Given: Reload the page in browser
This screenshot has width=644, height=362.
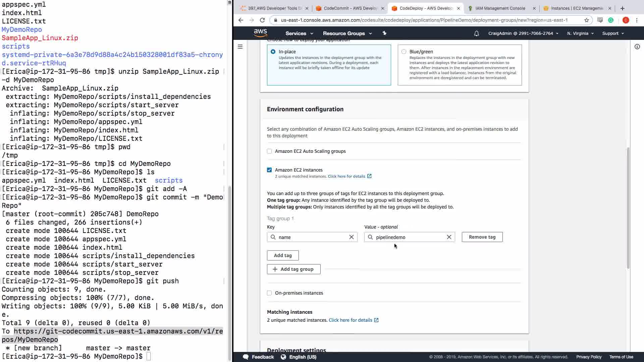Looking at the screenshot, I should point(262,20).
